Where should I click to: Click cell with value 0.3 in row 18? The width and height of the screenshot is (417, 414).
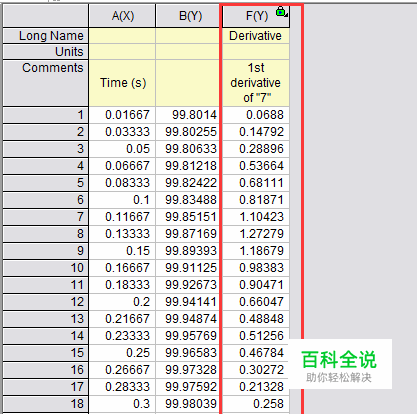click(x=122, y=404)
